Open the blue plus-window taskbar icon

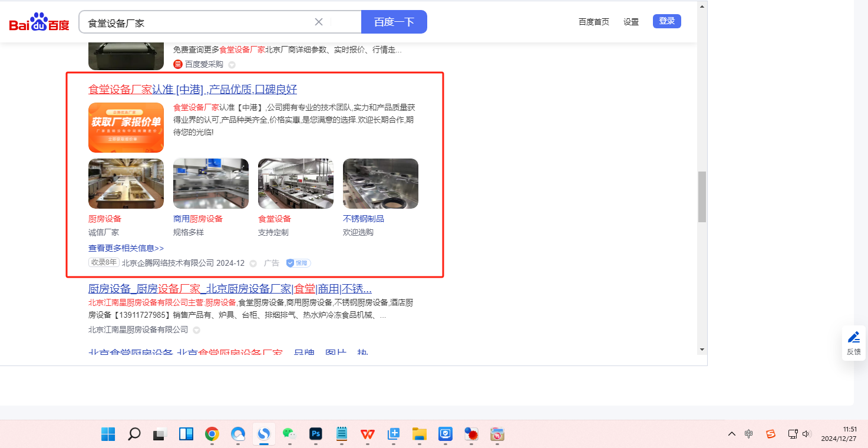(x=394, y=434)
